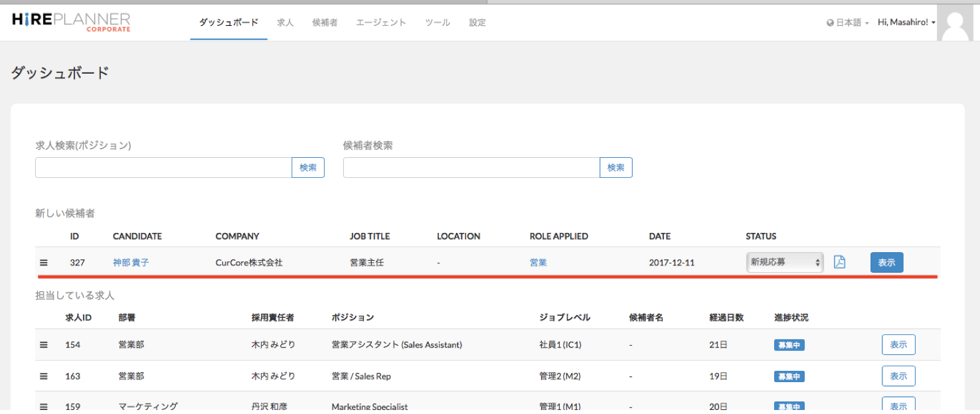The height and width of the screenshot is (414, 980).
Task: Click into the 求人検索(ポジション) text box
Action: [163, 168]
